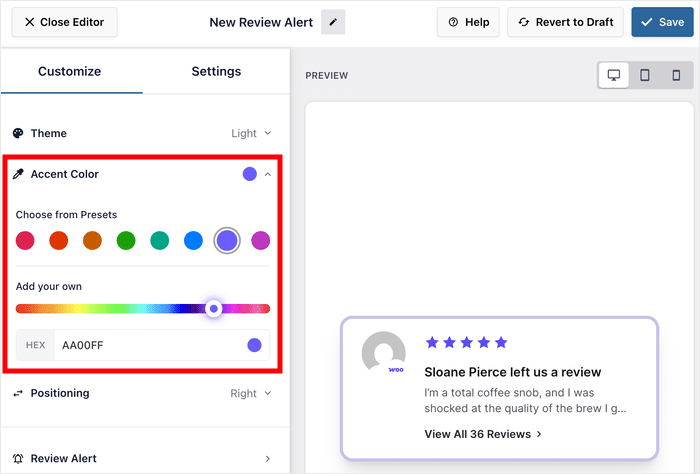
Task: Choose the red preset color
Action: [x=59, y=240]
